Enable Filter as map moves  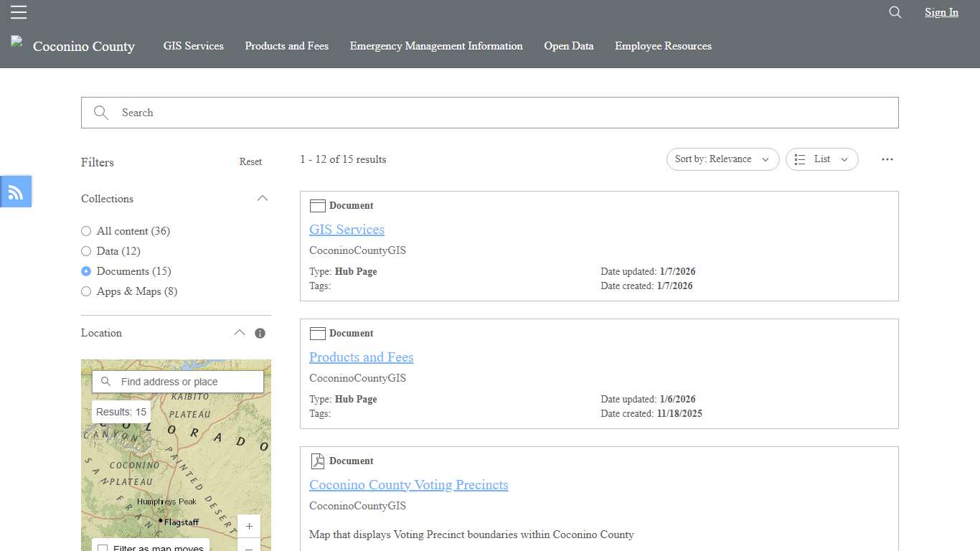click(103, 547)
